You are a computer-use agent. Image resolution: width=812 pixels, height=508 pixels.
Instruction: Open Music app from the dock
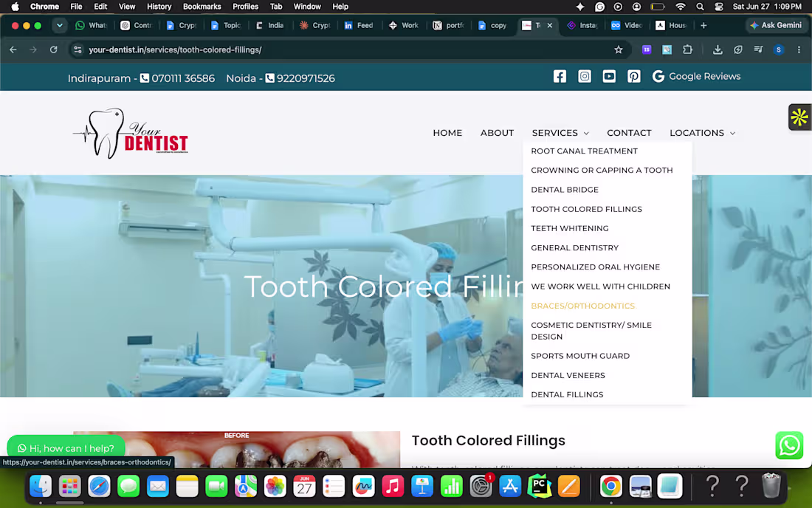pyautogui.click(x=393, y=487)
